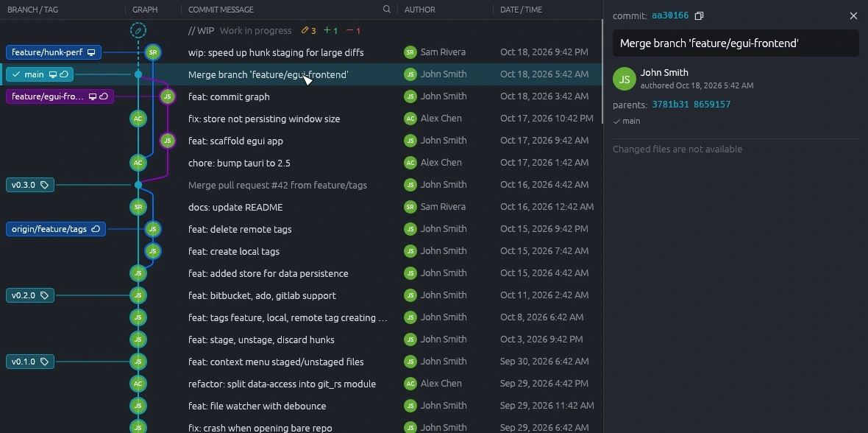Viewport: 868px width, 433px height.
Task: Click cloud icon on main branch label
Action: pos(64,74)
